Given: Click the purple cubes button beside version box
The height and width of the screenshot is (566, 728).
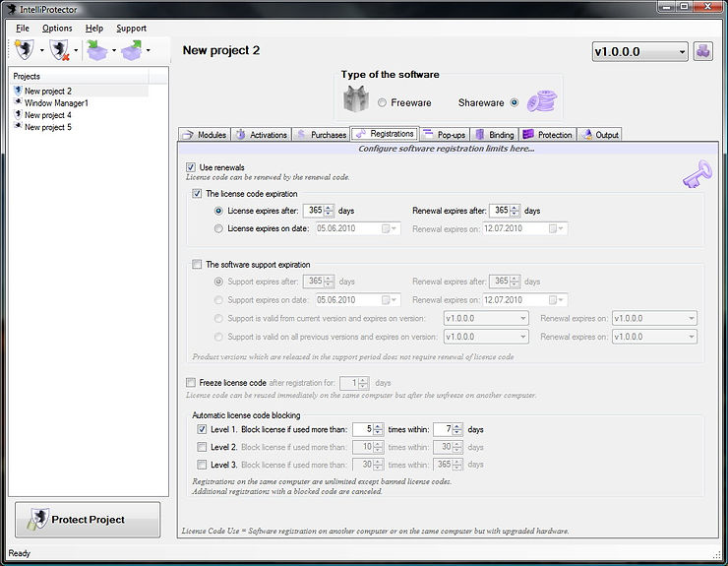Looking at the screenshot, I should pyautogui.click(x=703, y=51).
